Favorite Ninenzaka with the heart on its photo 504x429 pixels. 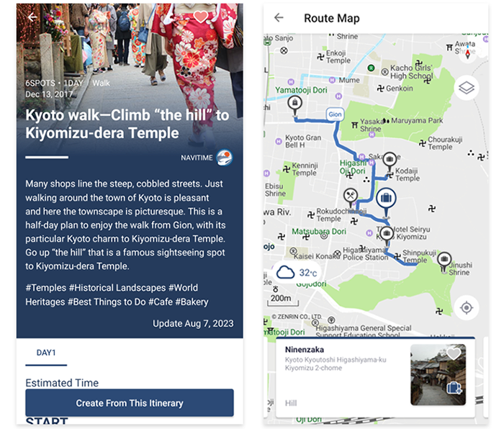[454, 353]
